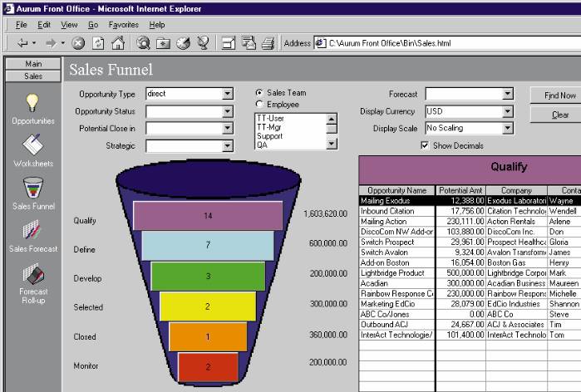Open Back button history dropdown arrow
Image resolution: width=581 pixels, height=392 pixels.
[34, 43]
